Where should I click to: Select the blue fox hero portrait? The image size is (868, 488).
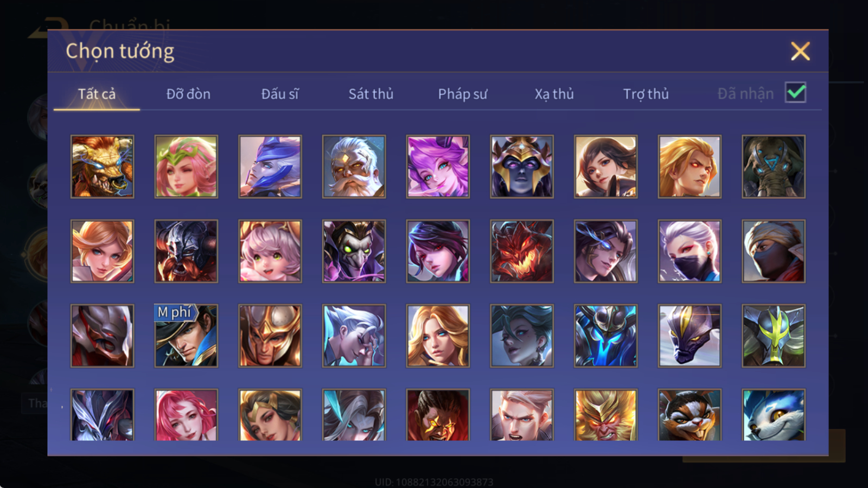pyautogui.click(x=774, y=415)
